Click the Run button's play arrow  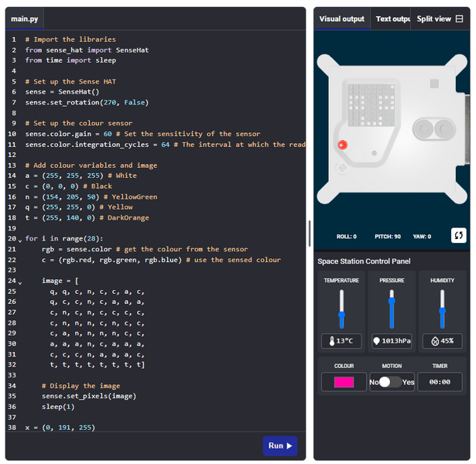pos(289,445)
